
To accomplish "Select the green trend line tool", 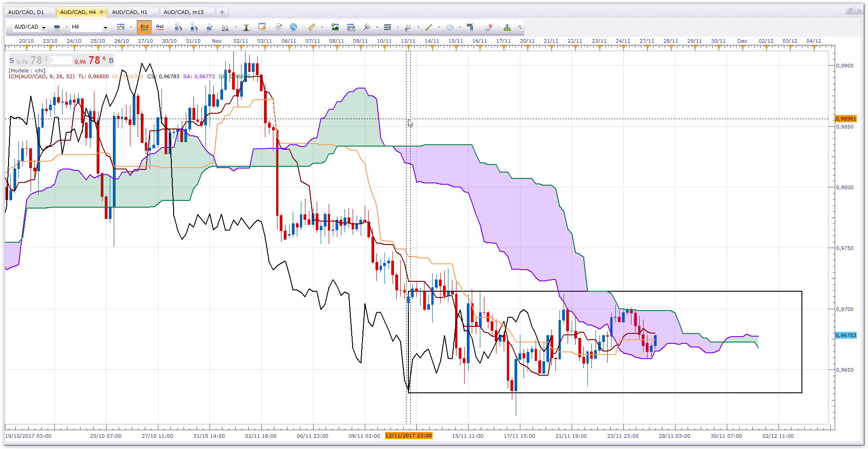I will coord(429,27).
